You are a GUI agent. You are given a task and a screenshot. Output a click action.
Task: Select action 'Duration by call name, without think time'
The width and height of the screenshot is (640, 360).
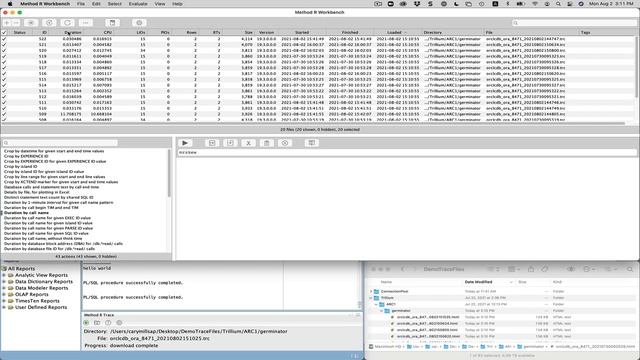pos(43,238)
